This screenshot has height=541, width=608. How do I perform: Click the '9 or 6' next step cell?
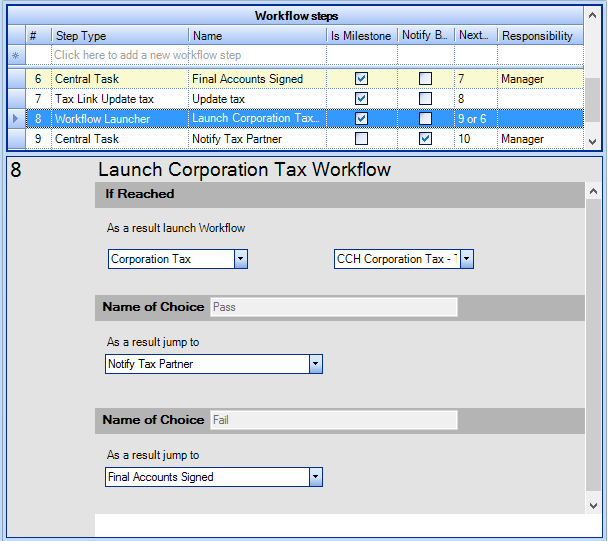coord(476,119)
